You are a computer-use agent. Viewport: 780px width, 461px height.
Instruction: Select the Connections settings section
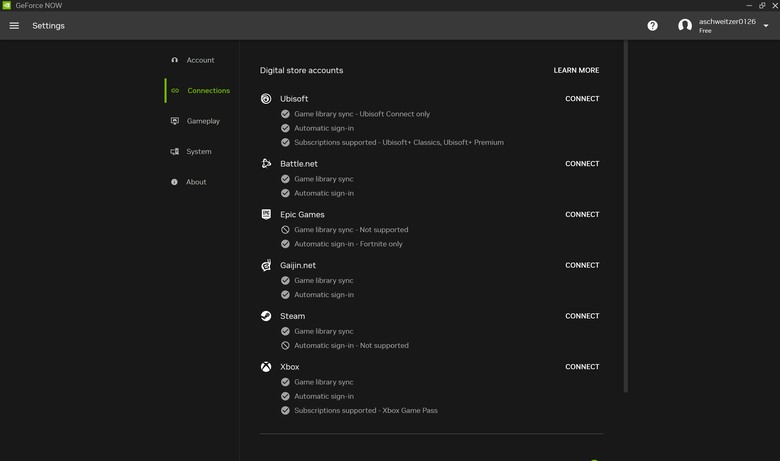tap(208, 91)
